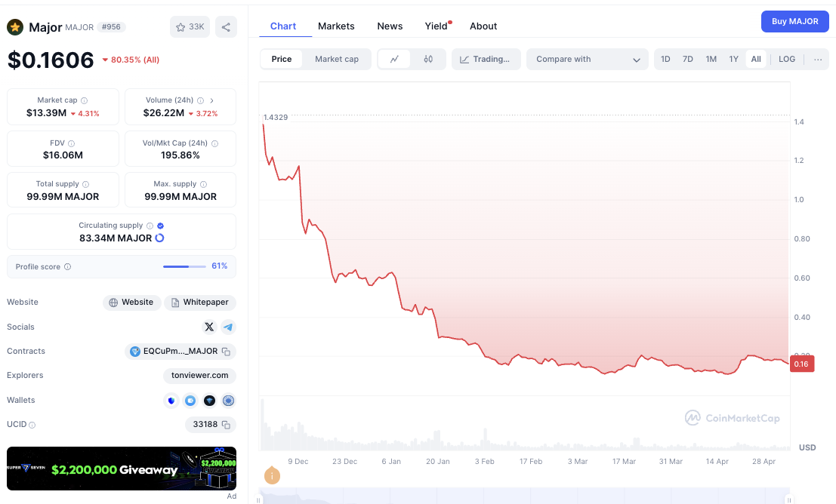Grab the left handle of chart range selector
Viewport: 836px width, 504px height.
[x=258, y=499]
